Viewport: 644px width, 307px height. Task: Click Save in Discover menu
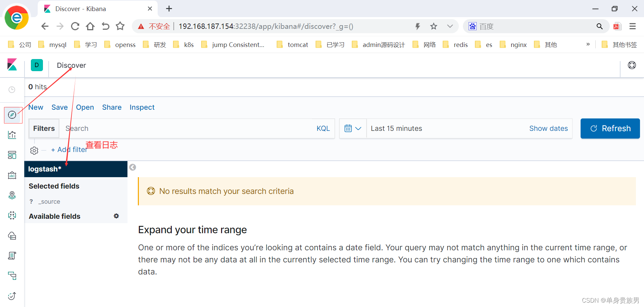click(60, 107)
